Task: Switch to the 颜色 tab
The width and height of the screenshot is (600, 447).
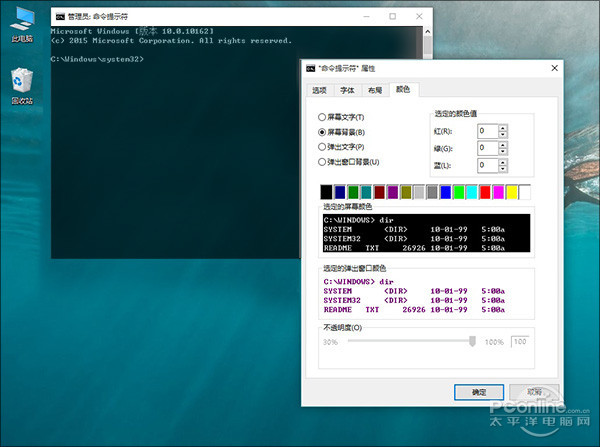Action: (403, 90)
